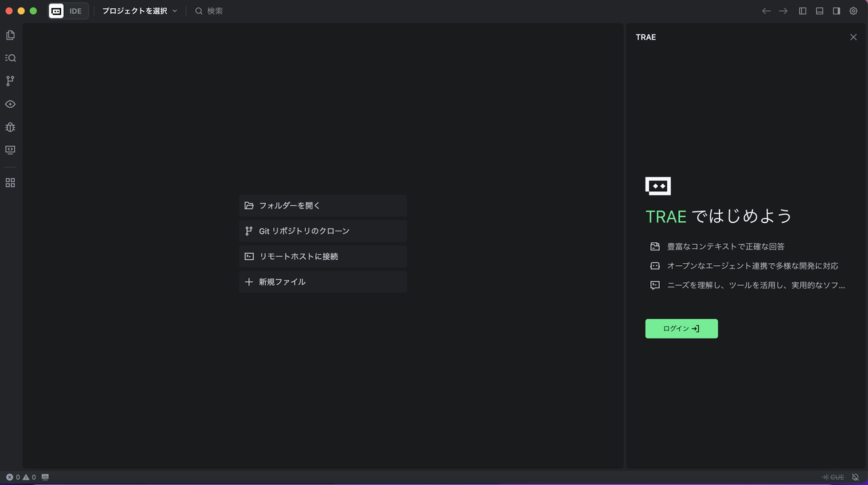Open the Source Control branch view
This screenshot has width=868, height=485.
click(10, 81)
